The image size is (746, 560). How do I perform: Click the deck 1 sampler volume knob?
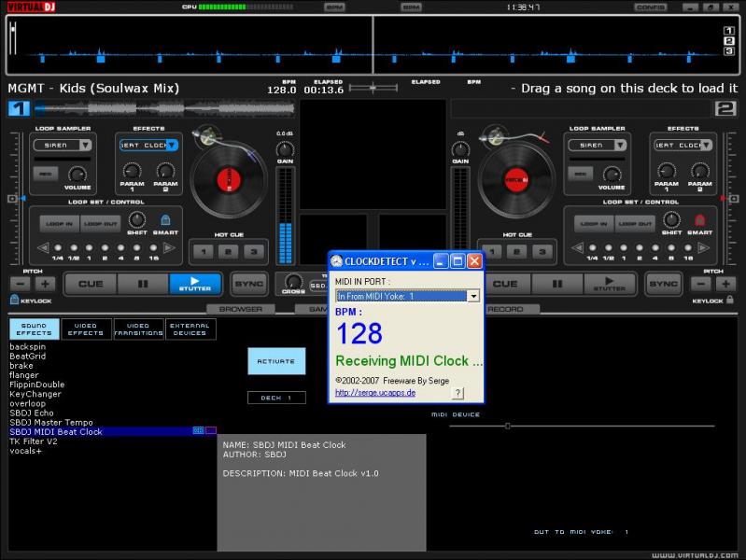click(x=77, y=175)
